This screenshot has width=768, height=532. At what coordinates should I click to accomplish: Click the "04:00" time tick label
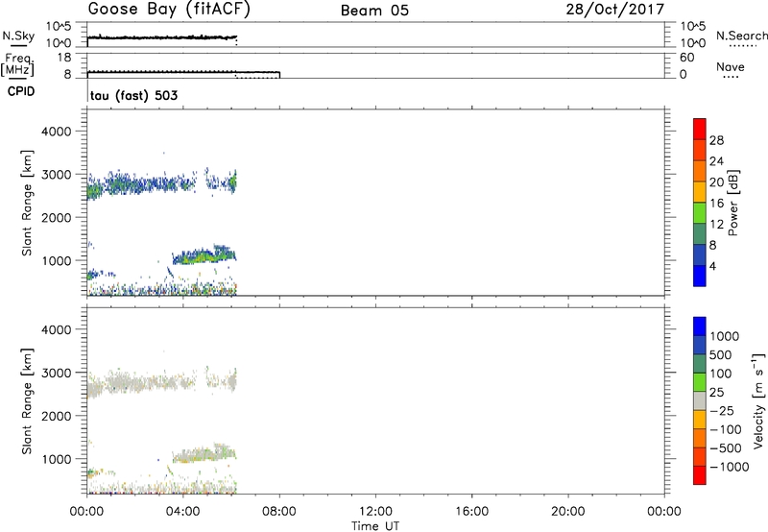[182, 512]
